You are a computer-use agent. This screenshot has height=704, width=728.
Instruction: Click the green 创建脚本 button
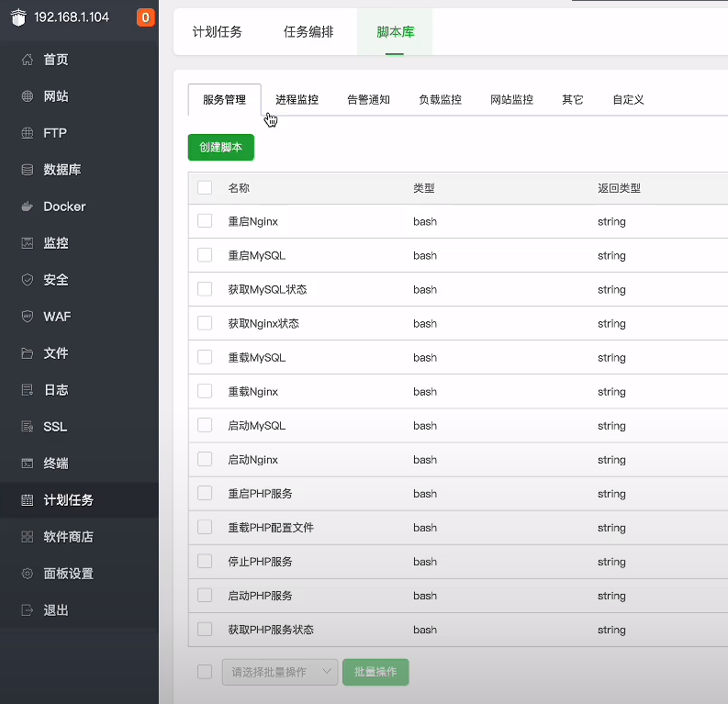click(x=221, y=148)
